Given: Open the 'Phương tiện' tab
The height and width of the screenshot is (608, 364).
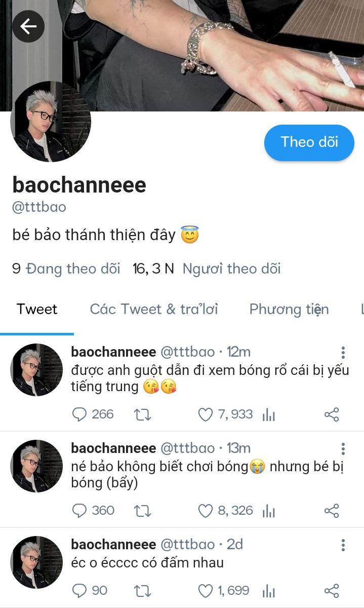Looking at the screenshot, I should [x=289, y=309].
